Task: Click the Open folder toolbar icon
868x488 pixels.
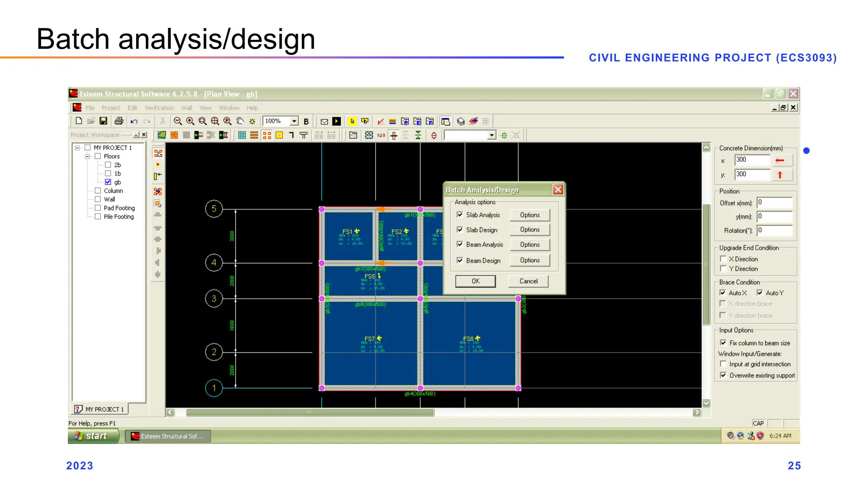Action: (x=91, y=121)
